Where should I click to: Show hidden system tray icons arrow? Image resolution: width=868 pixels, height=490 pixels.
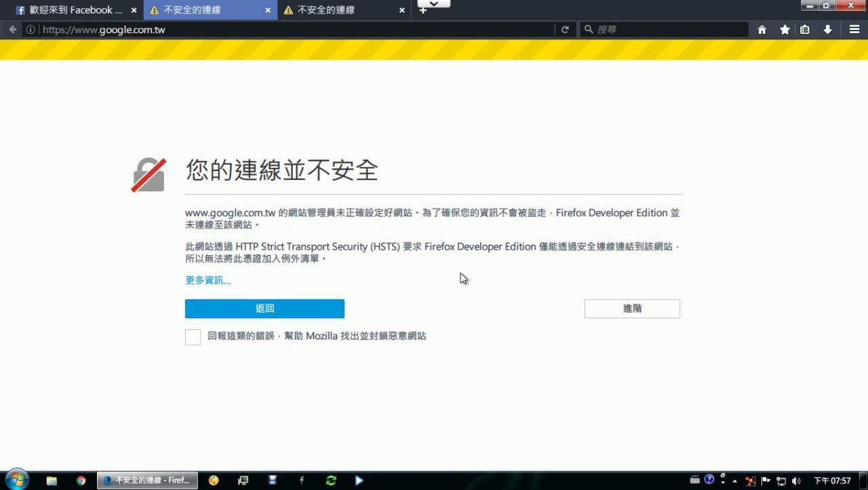[734, 481]
